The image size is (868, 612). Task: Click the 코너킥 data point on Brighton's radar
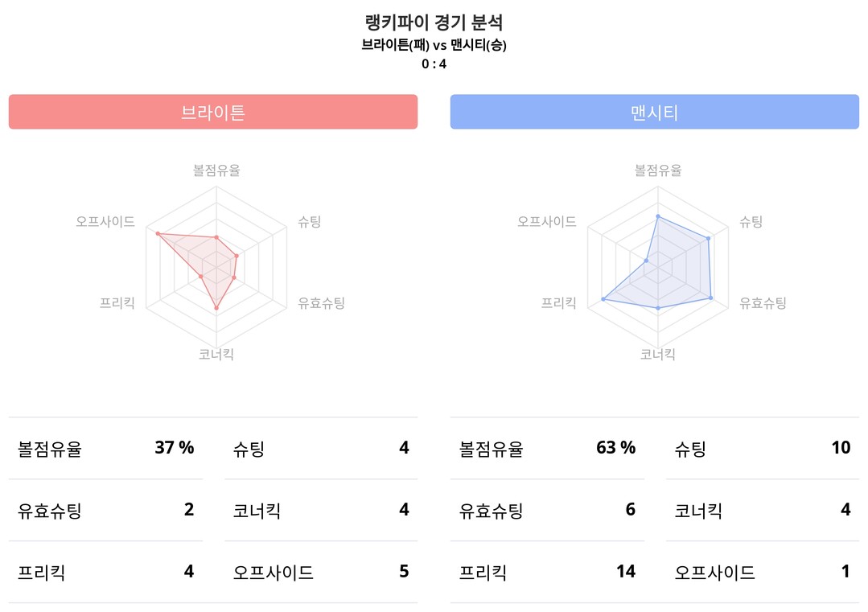click(x=216, y=308)
